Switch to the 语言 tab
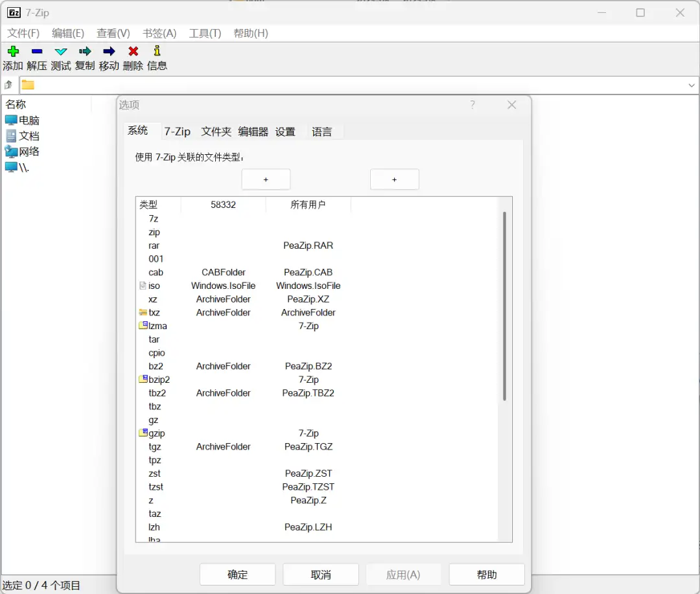This screenshot has height=594, width=700. tap(321, 131)
